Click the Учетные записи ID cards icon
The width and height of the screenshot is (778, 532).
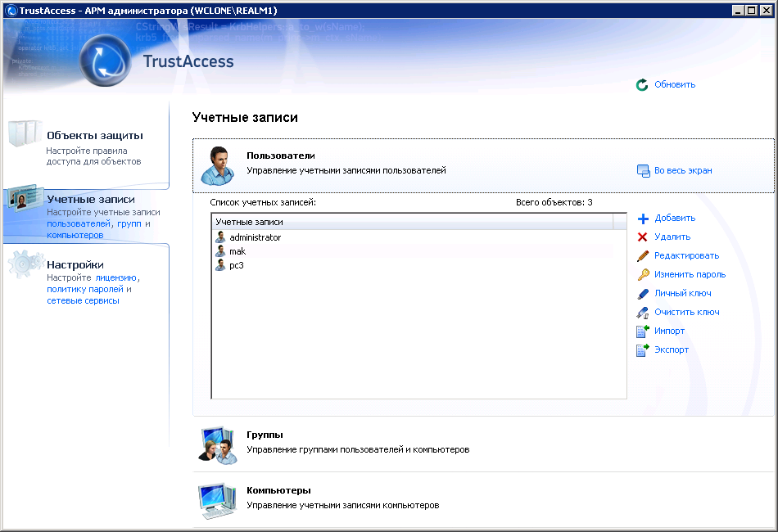26,198
